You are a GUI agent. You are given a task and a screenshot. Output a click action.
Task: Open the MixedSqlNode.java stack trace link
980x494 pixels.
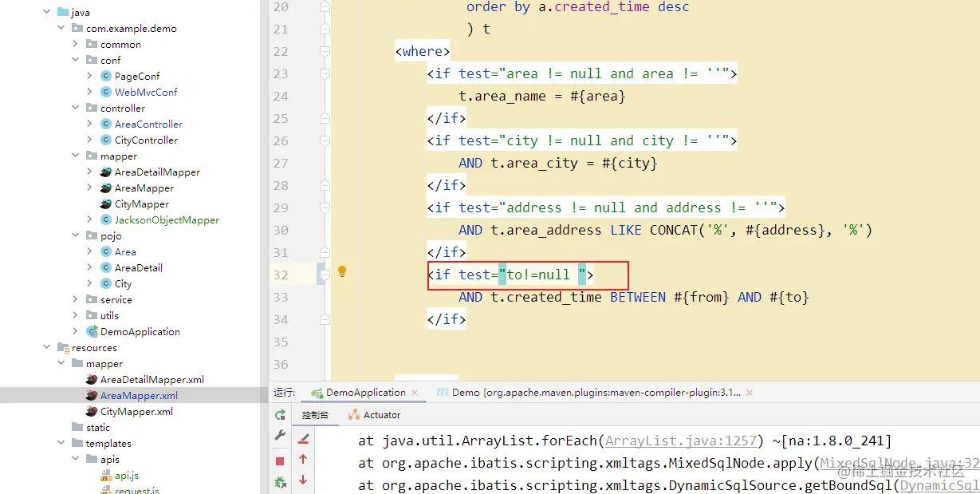pyautogui.click(x=899, y=463)
